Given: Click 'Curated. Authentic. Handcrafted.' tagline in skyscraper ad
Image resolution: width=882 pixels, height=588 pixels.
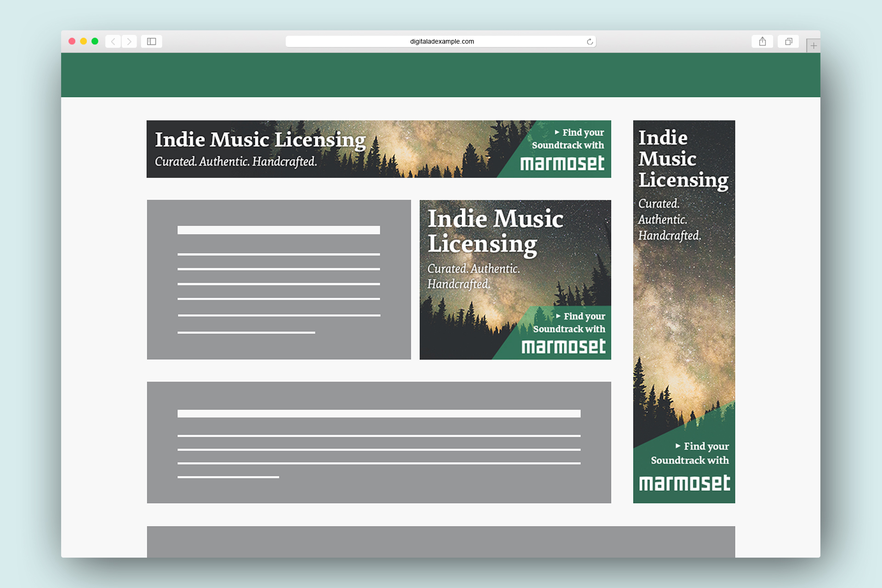Looking at the screenshot, I should [669, 220].
